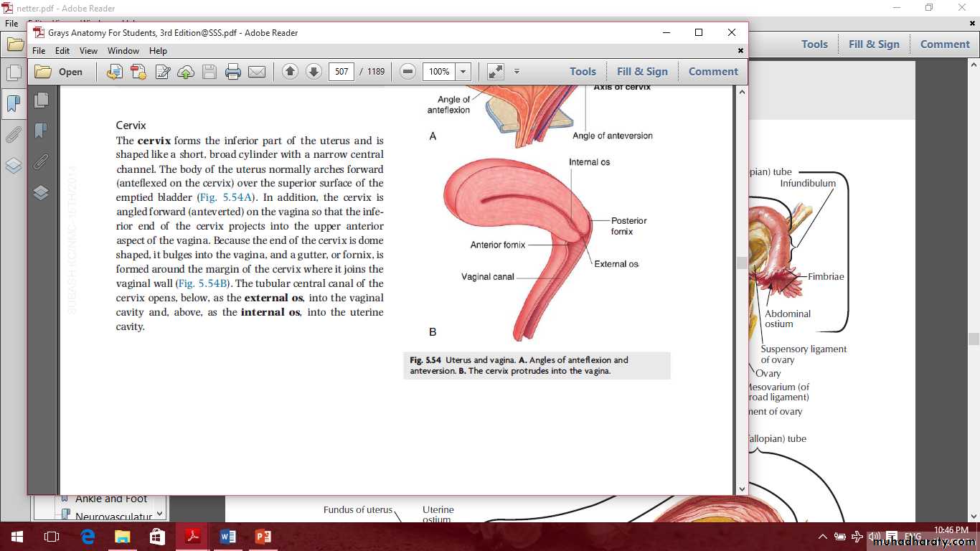Click the read mode expand-arrows icon

tap(495, 72)
